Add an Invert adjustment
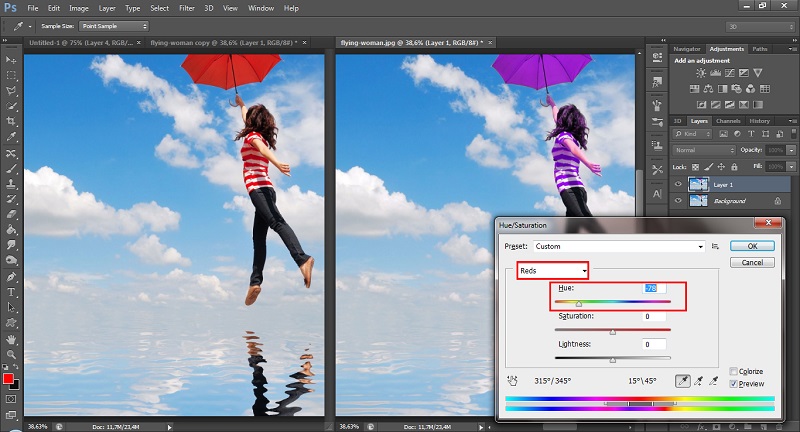Viewport: 800px width, 432px height. click(x=702, y=105)
